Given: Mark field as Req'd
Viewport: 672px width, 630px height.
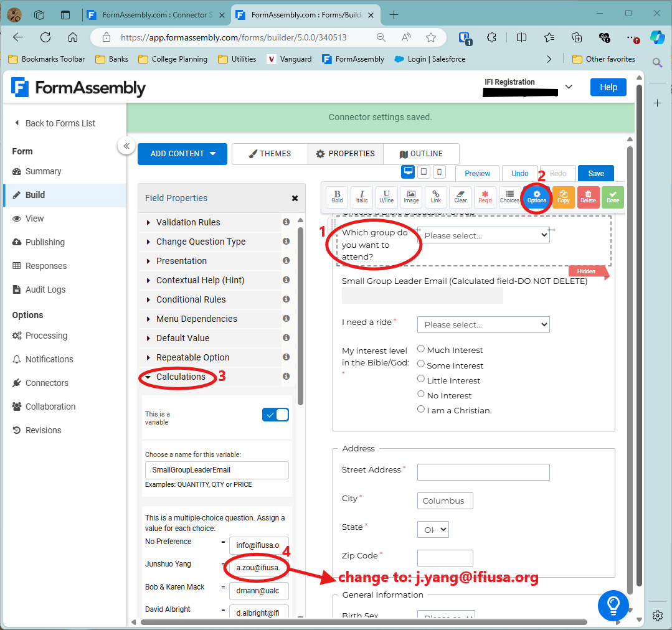Looking at the screenshot, I should click(485, 197).
